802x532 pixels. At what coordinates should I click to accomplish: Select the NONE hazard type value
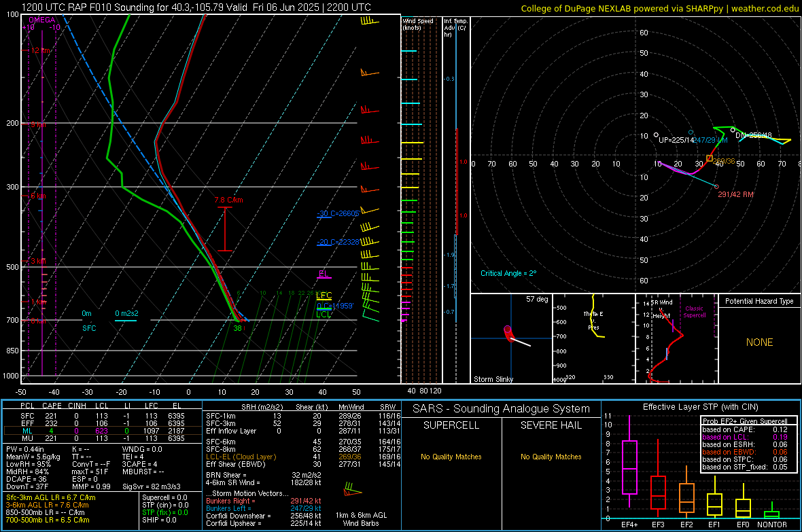pyautogui.click(x=759, y=342)
